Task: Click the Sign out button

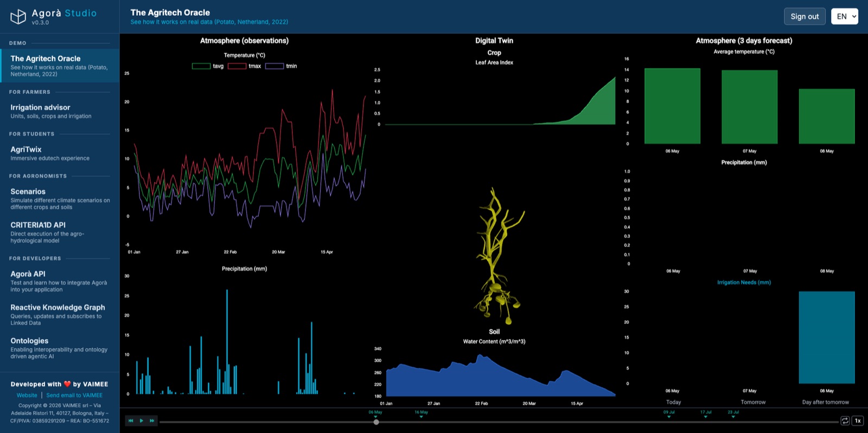Action: 805,16
